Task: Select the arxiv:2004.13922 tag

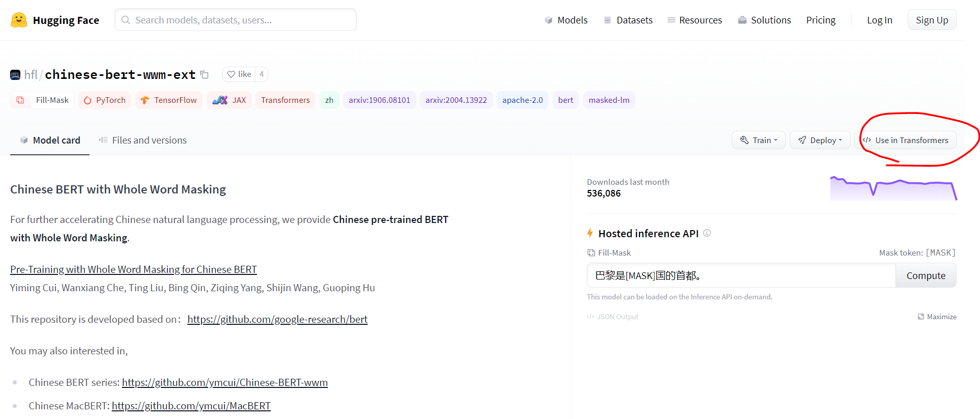Action: (456, 100)
